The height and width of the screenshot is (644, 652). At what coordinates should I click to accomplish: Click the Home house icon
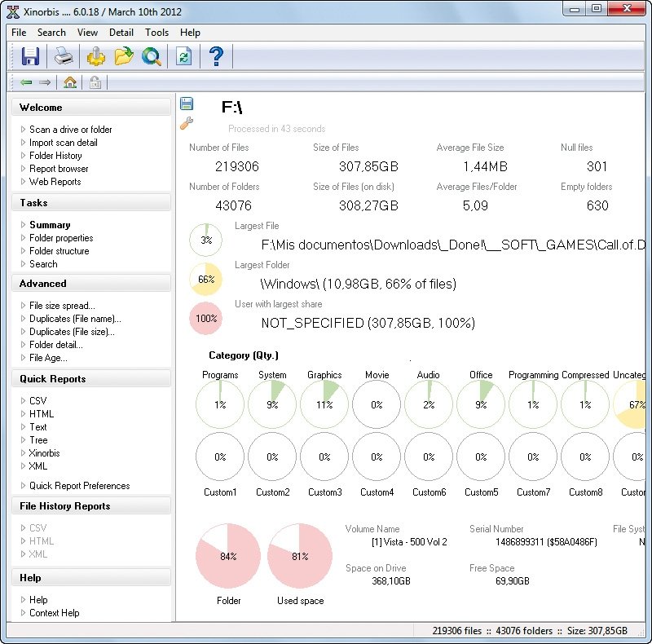[70, 82]
